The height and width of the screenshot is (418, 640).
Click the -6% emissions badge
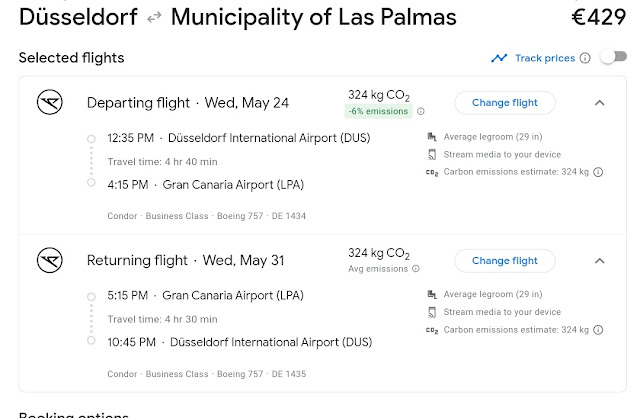pyautogui.click(x=380, y=111)
